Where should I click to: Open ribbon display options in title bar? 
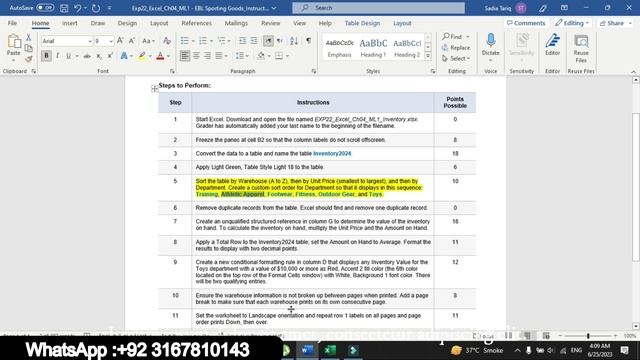point(564,8)
